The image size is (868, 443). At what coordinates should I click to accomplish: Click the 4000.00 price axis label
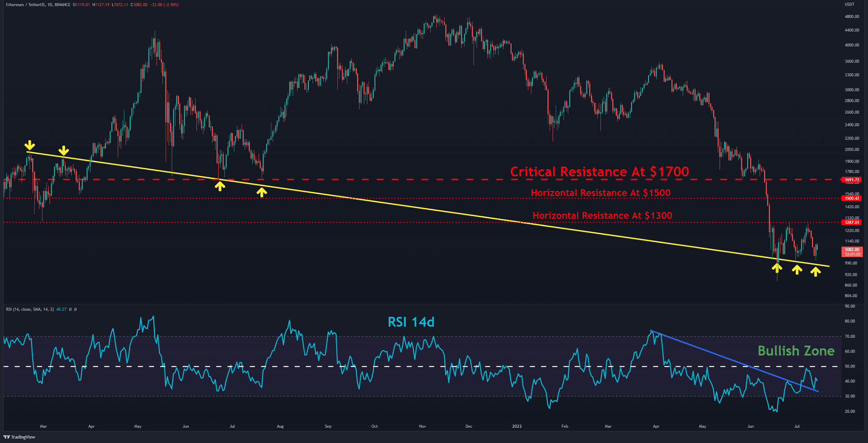[x=852, y=45]
